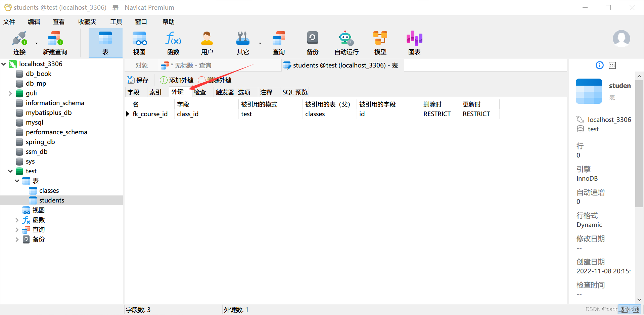Select the 视图 (Views) toolbar icon
Image resolution: width=644 pixels, height=315 pixels.
[x=139, y=42]
